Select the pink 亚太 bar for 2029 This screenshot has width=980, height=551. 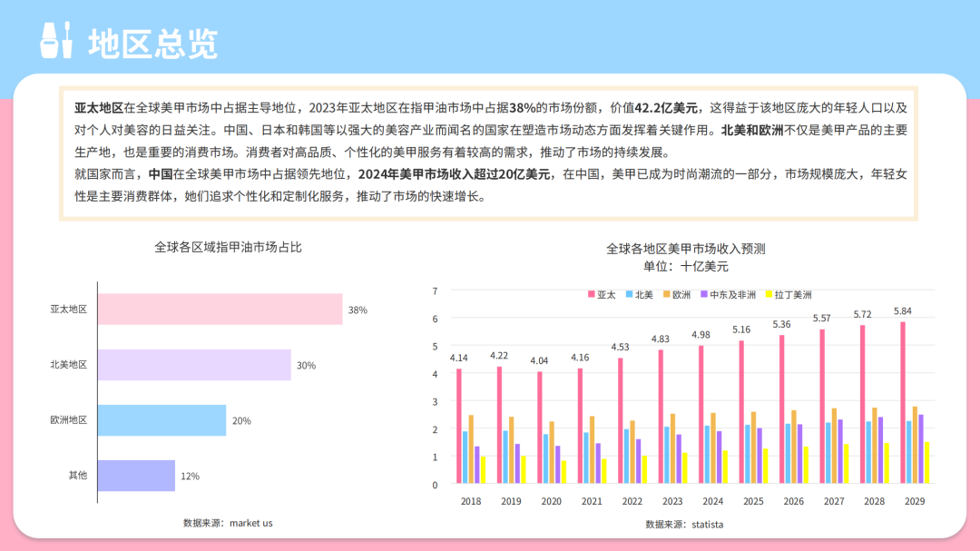[903, 402]
